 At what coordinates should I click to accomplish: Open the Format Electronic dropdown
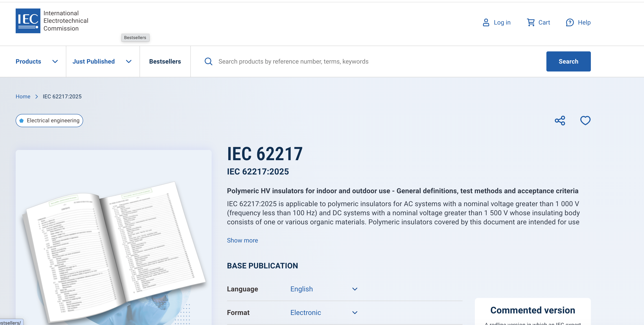tap(324, 312)
